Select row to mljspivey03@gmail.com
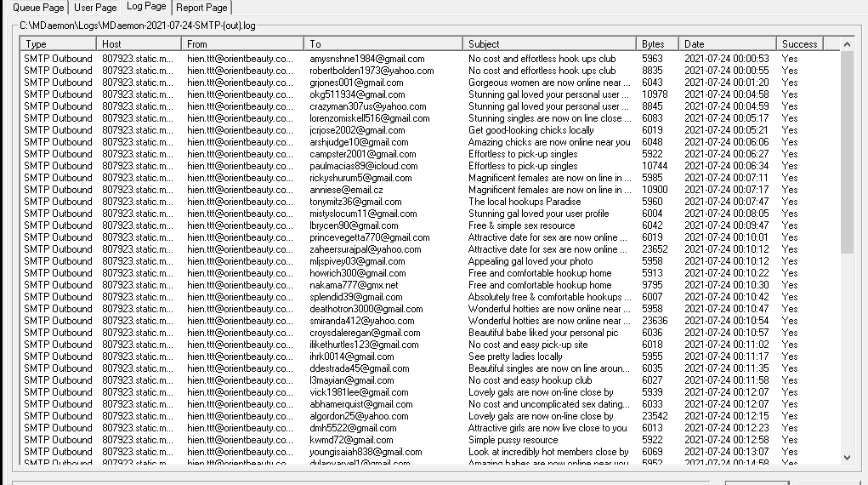Screen dimensions: 868x485 430,261
